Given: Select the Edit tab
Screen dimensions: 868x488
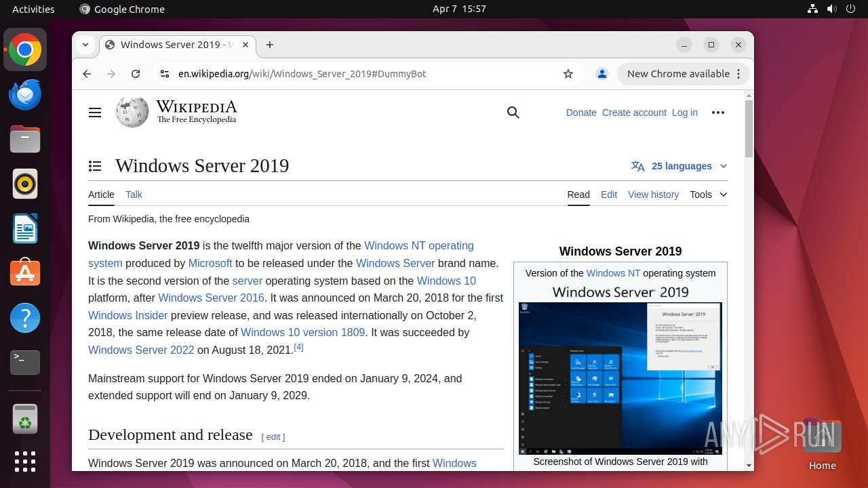Looking at the screenshot, I should [x=609, y=195].
